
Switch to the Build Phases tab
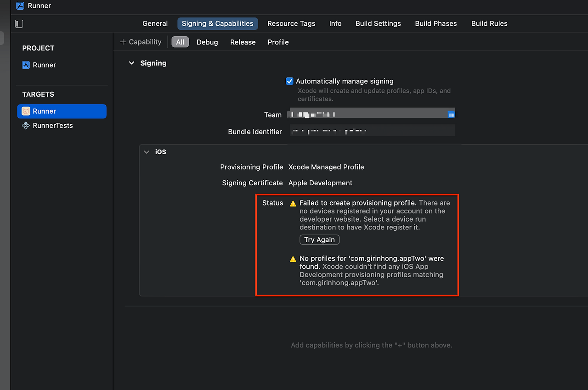coord(436,23)
